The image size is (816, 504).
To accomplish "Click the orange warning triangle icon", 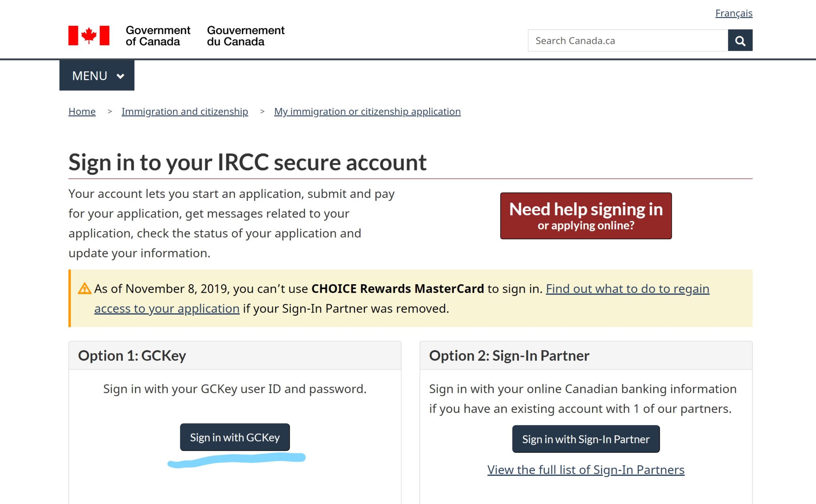I will (x=84, y=288).
